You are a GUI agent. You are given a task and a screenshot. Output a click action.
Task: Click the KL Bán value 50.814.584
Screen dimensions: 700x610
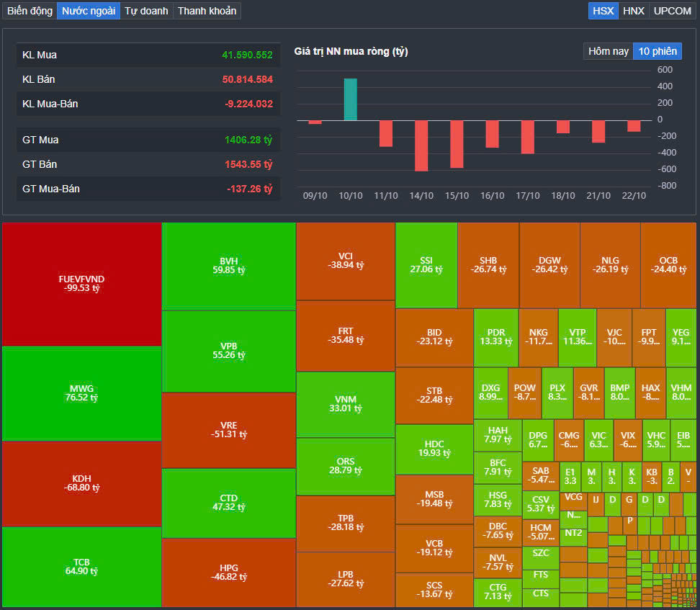[247, 79]
